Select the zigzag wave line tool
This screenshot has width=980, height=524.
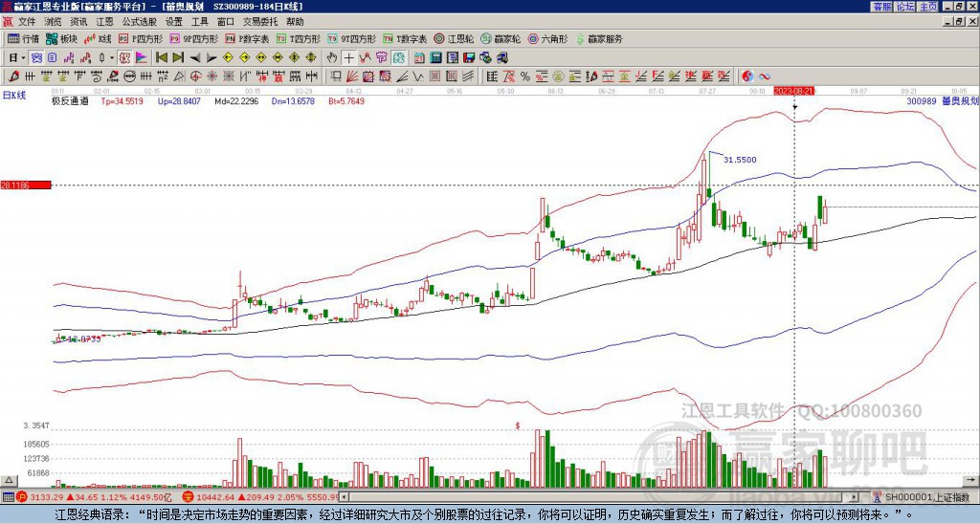coord(417,76)
